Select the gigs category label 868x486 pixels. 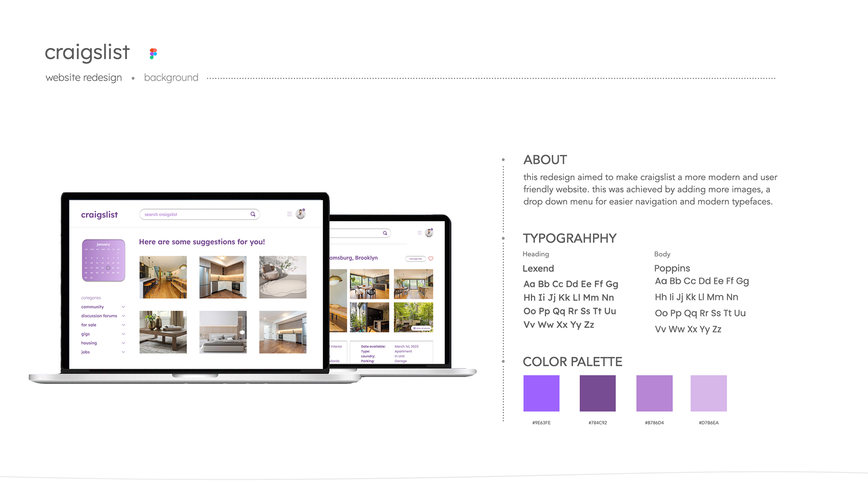tap(85, 334)
